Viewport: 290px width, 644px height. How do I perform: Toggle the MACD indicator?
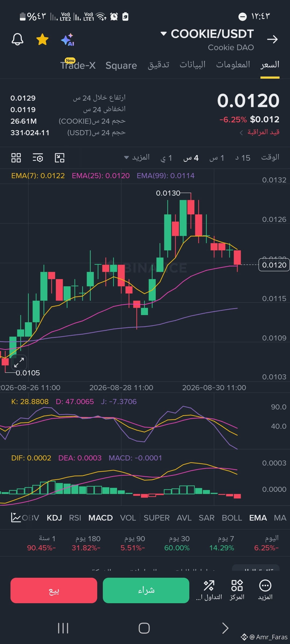(x=100, y=518)
